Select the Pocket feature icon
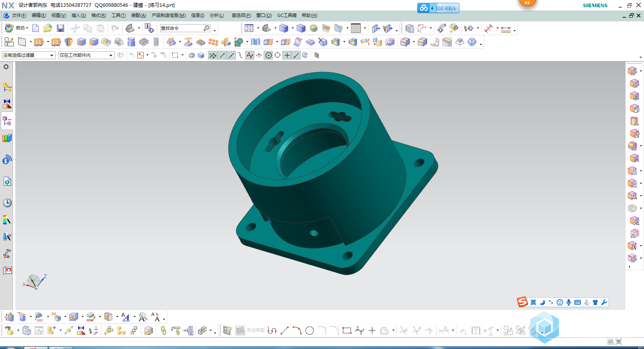Image resolution: width=644 pixels, height=349 pixels. pos(144,42)
